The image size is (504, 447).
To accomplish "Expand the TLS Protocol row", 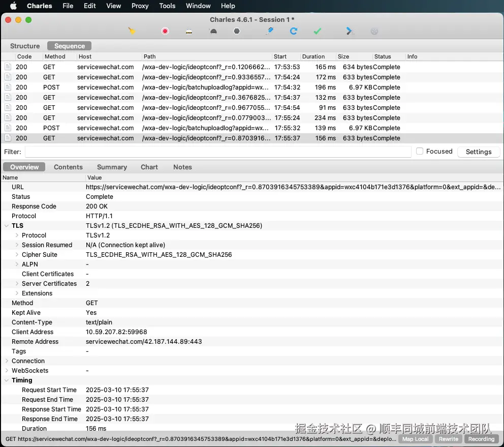I will pos(17,235).
